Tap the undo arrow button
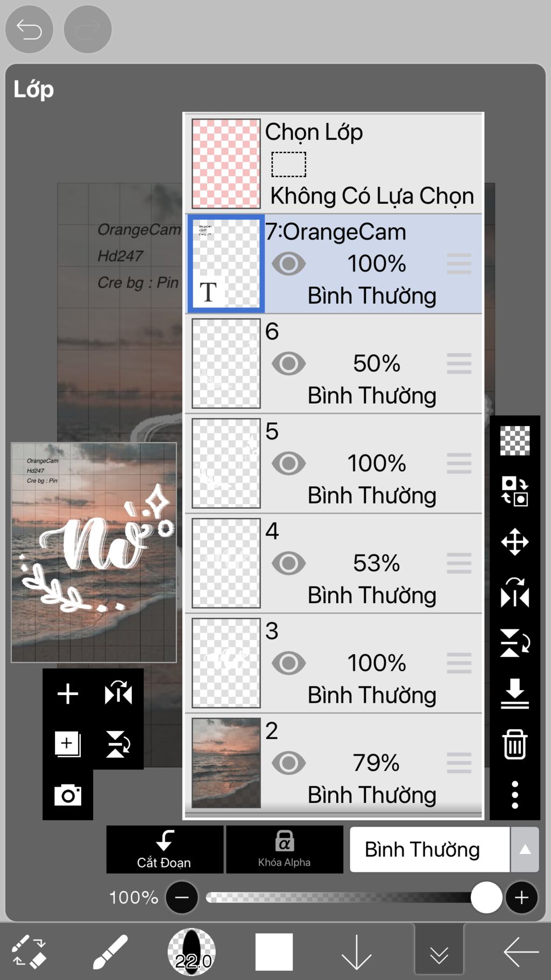The width and height of the screenshot is (551, 980). [29, 29]
